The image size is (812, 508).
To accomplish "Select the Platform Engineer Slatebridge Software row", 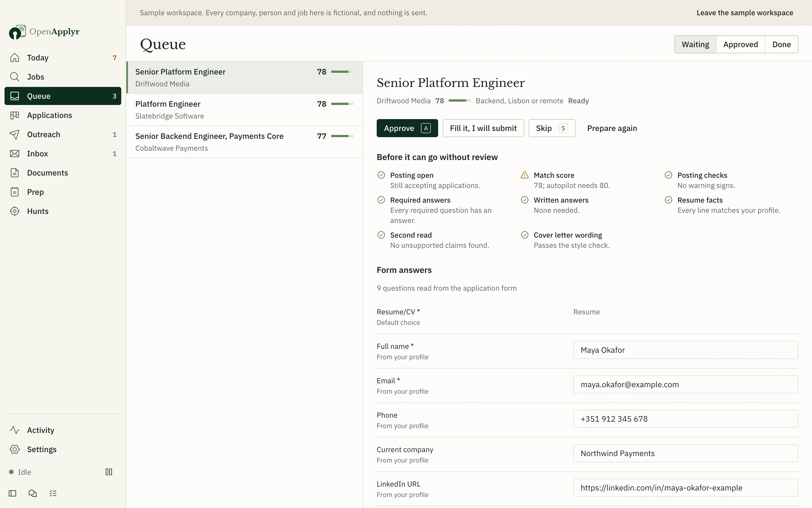I will (245, 110).
